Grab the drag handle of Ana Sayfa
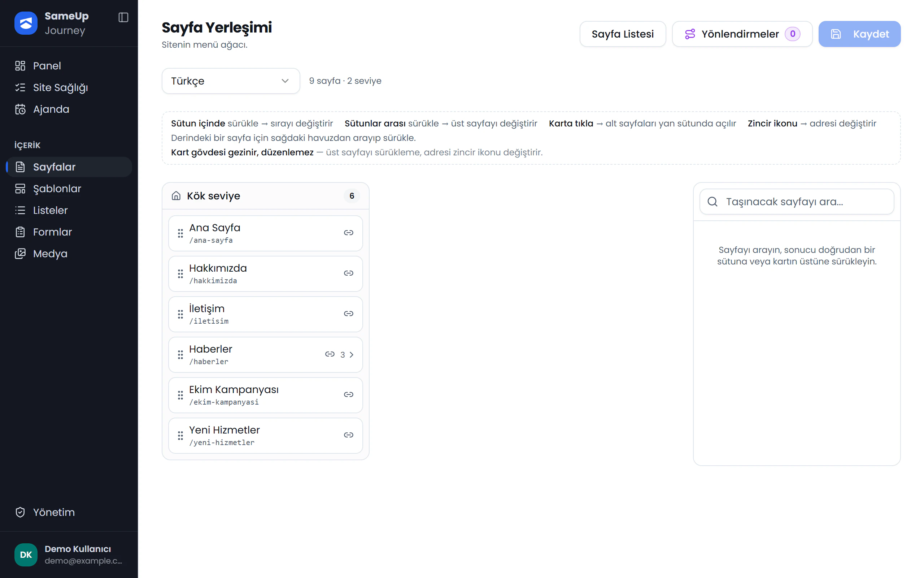This screenshot has height=578, width=924. pyautogui.click(x=180, y=233)
